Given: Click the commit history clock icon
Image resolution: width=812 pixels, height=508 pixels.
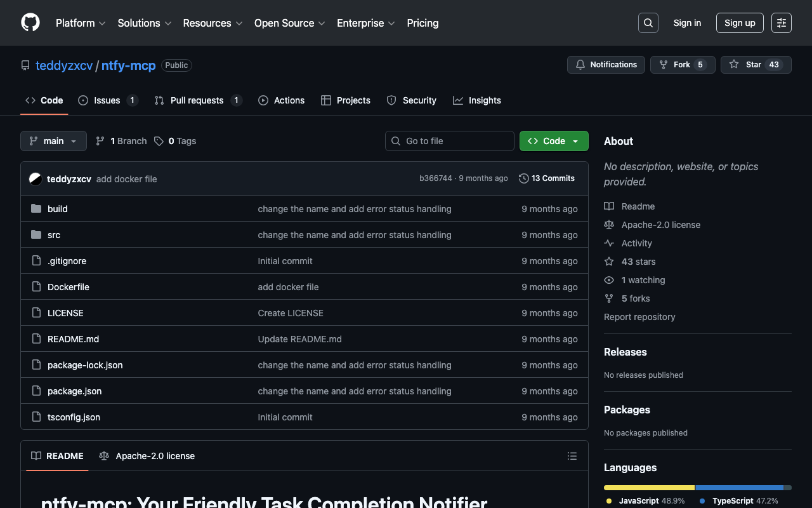Looking at the screenshot, I should (x=523, y=178).
